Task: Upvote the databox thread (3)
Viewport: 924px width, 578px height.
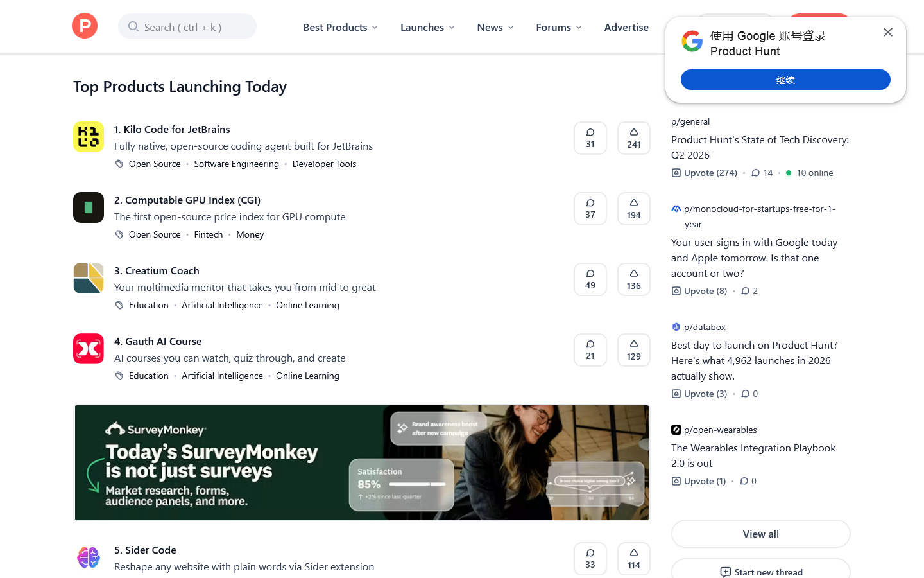Action: coord(699,394)
